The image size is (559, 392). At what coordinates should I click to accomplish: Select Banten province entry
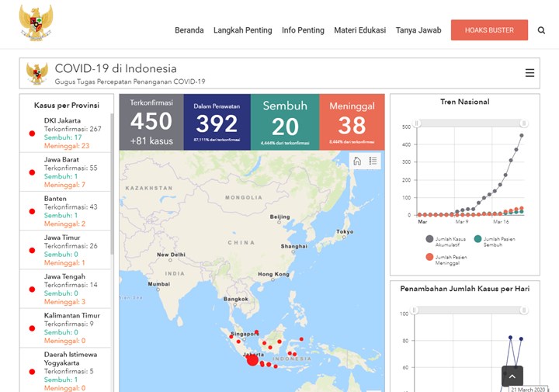pyautogui.click(x=65, y=211)
